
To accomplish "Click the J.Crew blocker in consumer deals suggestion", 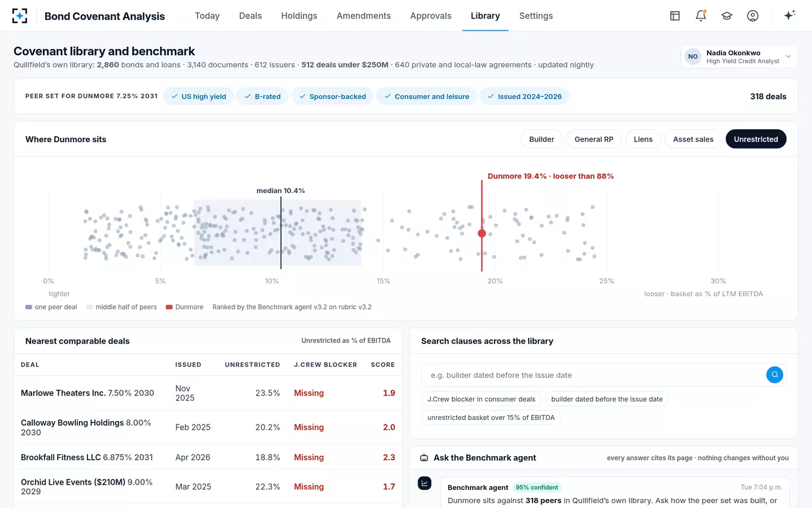I will click(482, 399).
